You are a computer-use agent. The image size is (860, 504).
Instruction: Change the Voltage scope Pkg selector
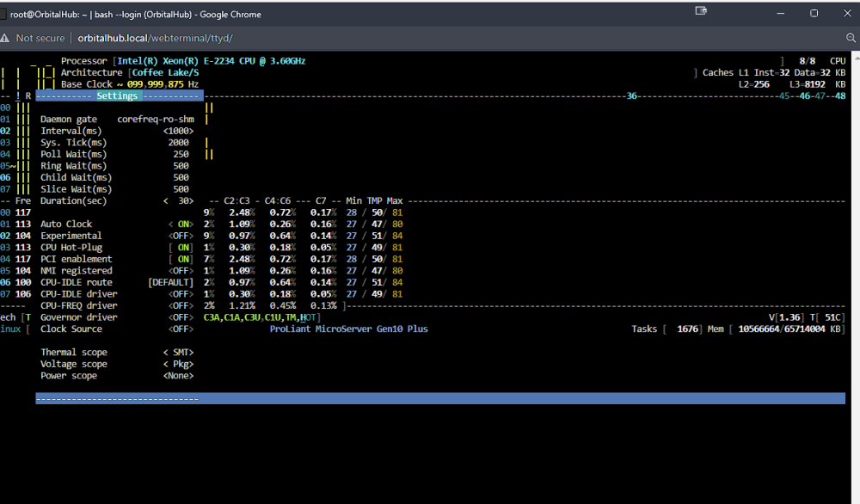pos(178,364)
